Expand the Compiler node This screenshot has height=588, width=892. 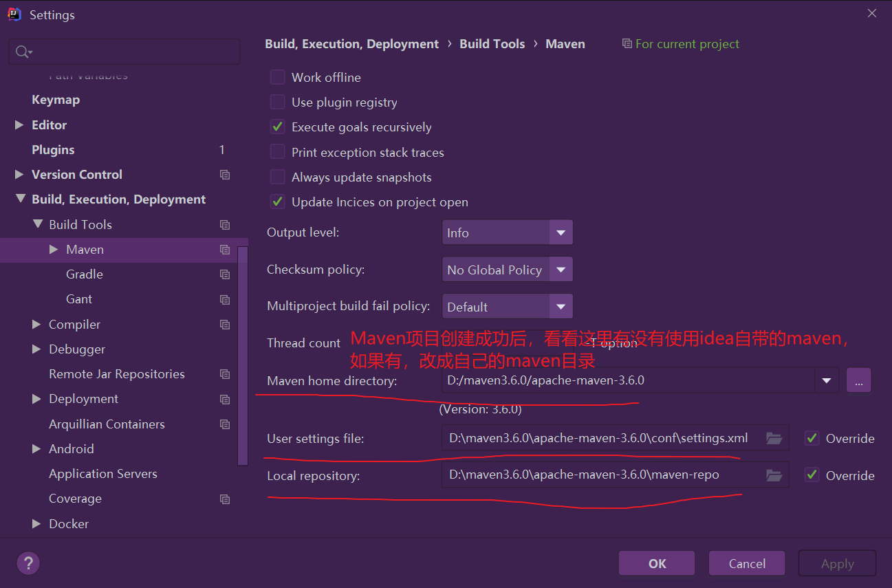click(37, 324)
